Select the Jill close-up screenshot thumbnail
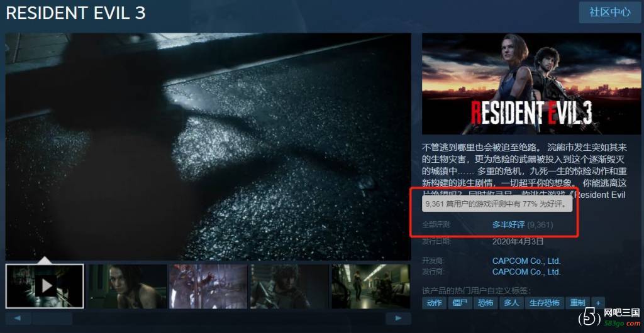 128,287
